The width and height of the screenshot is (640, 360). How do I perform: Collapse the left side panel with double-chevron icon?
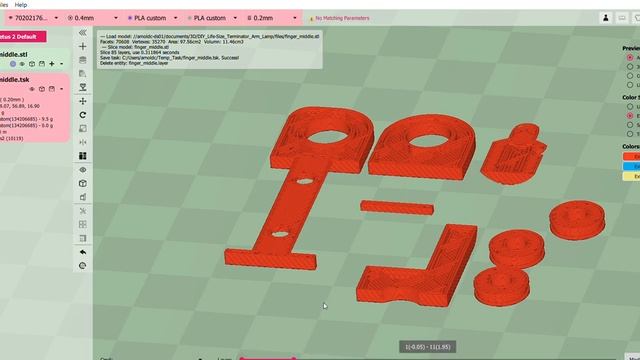coord(82,33)
